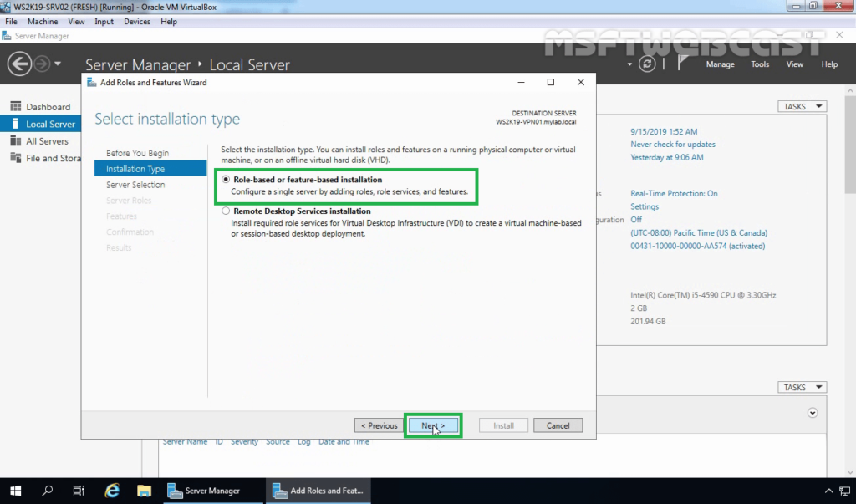856x504 pixels.
Task: Maximize the Add Roles wizard window
Action: [550, 82]
